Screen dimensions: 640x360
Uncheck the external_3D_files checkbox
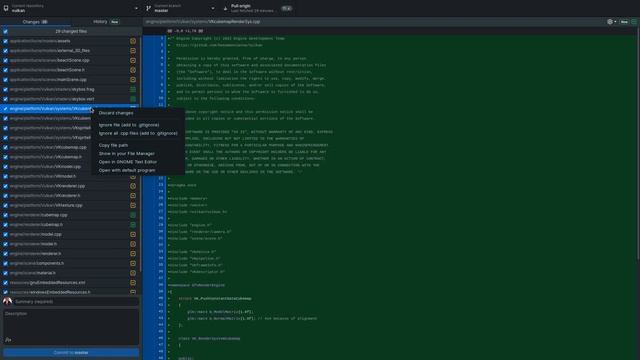click(x=5, y=51)
